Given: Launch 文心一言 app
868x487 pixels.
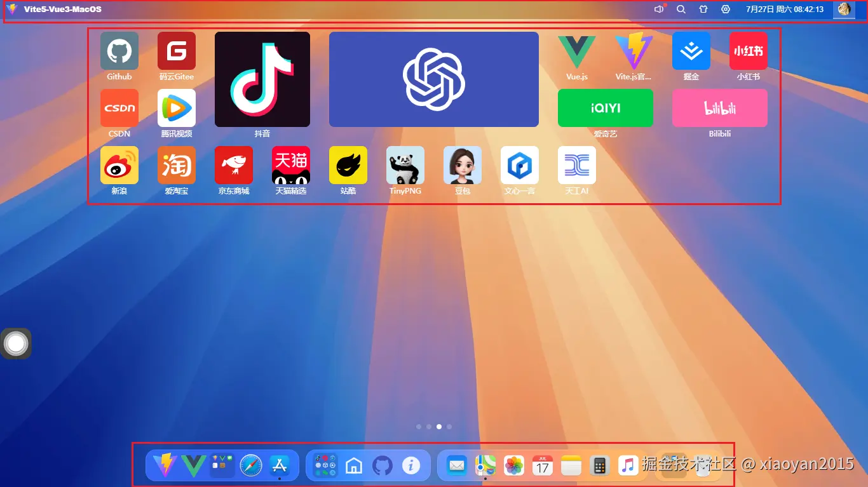Looking at the screenshot, I should (x=520, y=165).
